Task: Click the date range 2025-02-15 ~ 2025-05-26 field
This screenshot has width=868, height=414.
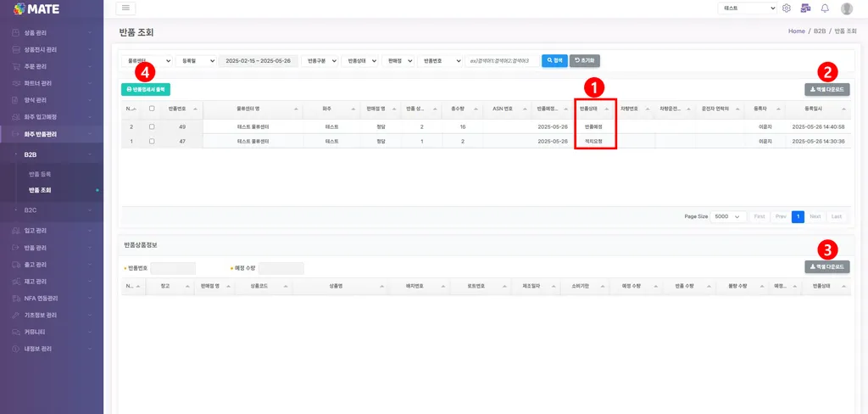Action: (259, 60)
